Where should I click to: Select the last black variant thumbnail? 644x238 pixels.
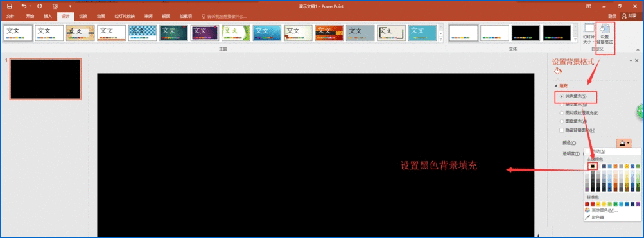[x=557, y=33]
